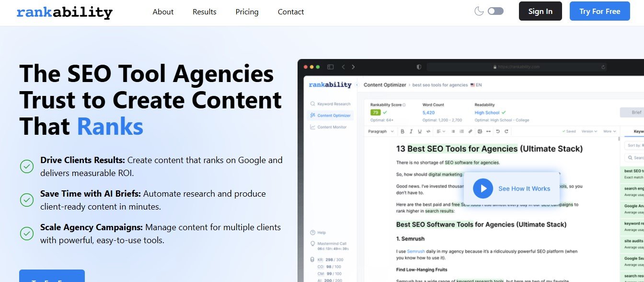The width and height of the screenshot is (644, 282).
Task: Play the See How It Works video
Action: (483, 188)
